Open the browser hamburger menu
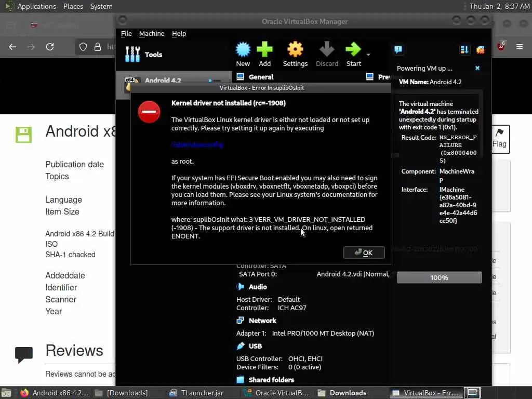Screen dimensions: 532x399 point(520,46)
